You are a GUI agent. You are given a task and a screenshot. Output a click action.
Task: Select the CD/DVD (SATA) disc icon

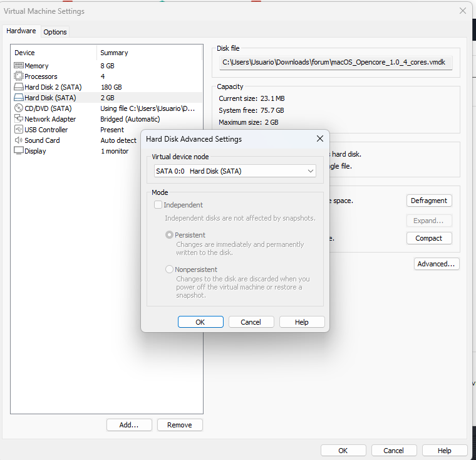tap(19, 108)
